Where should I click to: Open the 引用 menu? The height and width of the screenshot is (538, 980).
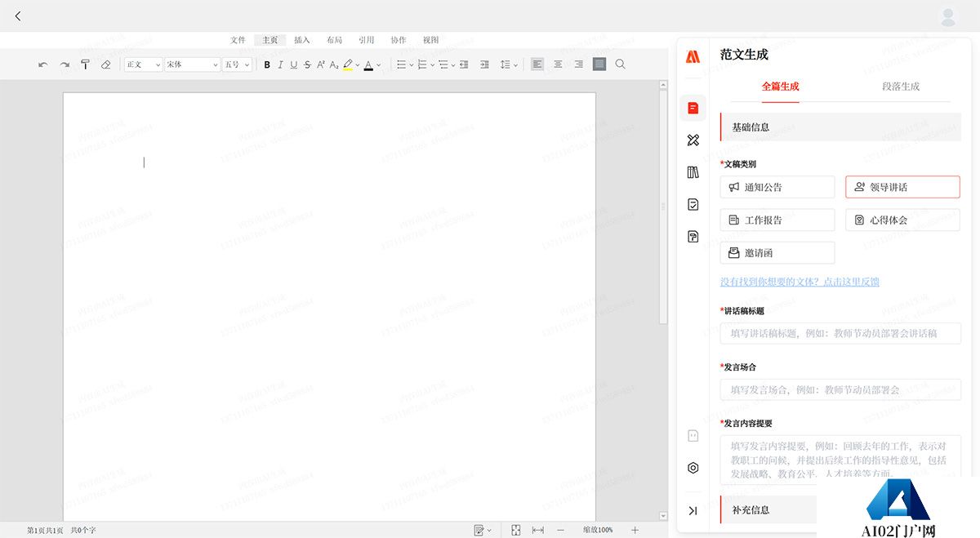click(x=367, y=40)
